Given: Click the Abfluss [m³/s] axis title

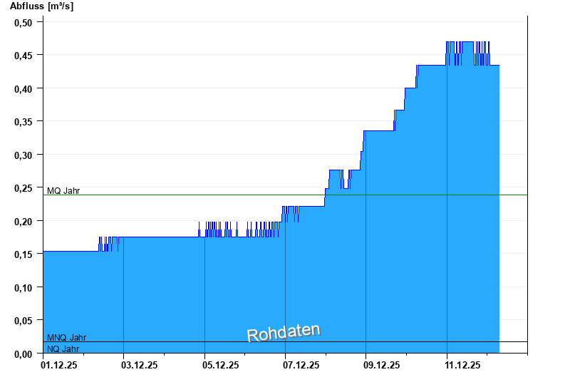Looking at the screenshot, I should [41, 6].
